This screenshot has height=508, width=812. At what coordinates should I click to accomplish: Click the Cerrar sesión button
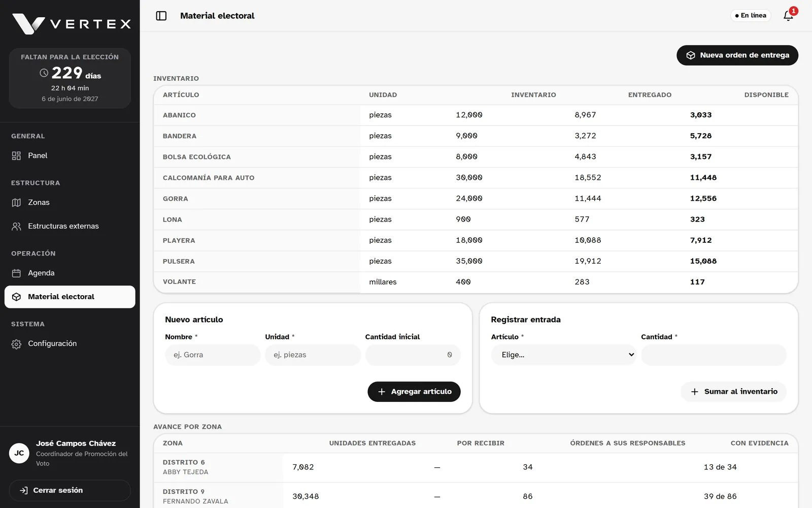point(70,490)
